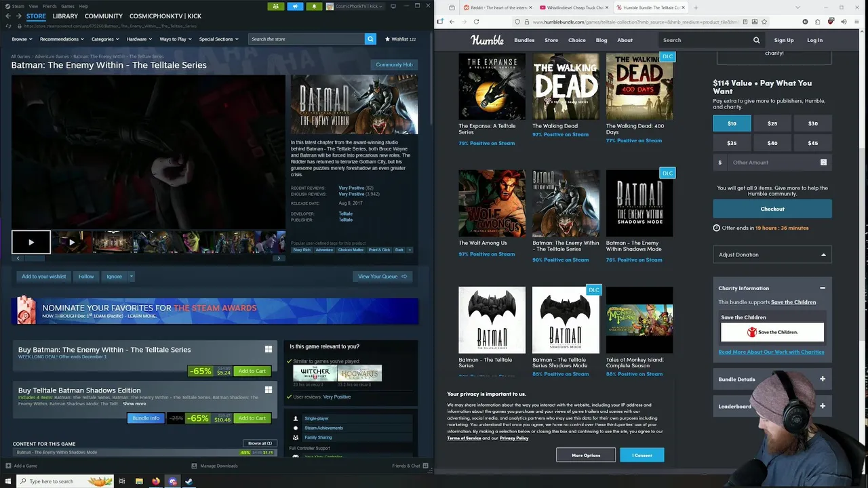Expand Bundle Details section
Screen dimensions: 868x488
tap(772, 379)
